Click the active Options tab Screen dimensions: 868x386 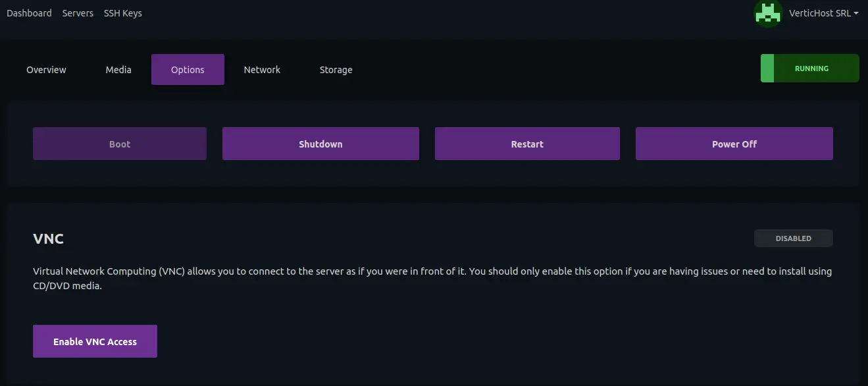(188, 70)
